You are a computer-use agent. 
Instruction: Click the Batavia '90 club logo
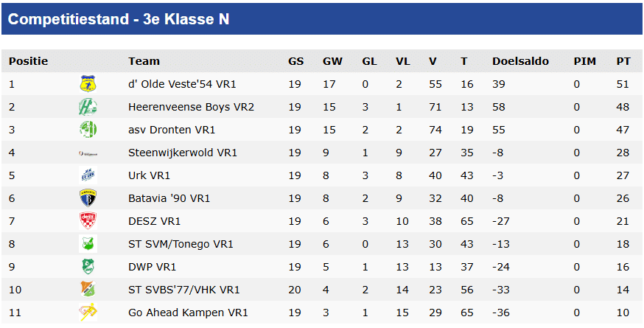tap(88, 198)
